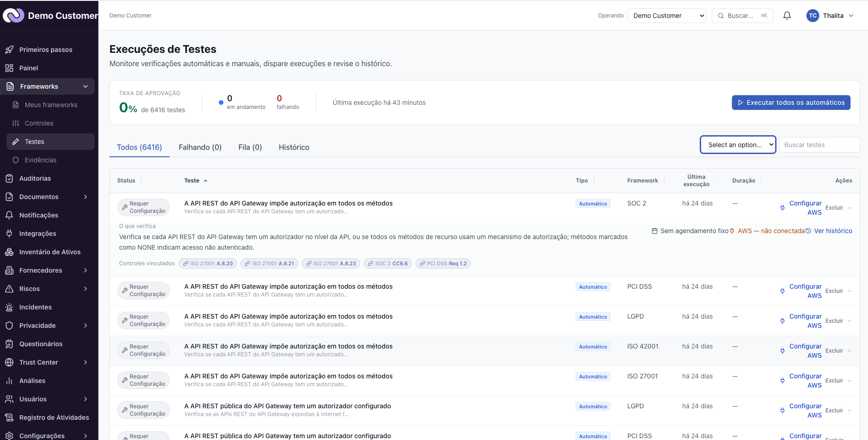Click the Fornecedores building icon
The width and height of the screenshot is (868, 440).
click(9, 270)
